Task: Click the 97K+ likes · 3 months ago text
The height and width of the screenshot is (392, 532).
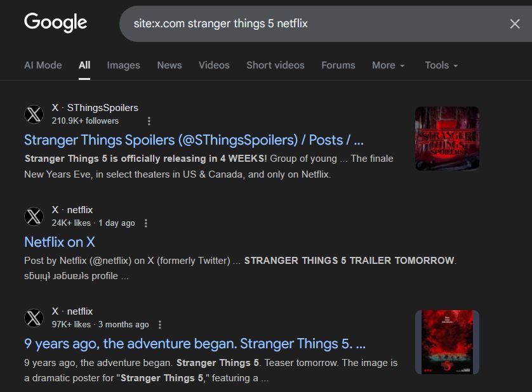Action: point(100,325)
